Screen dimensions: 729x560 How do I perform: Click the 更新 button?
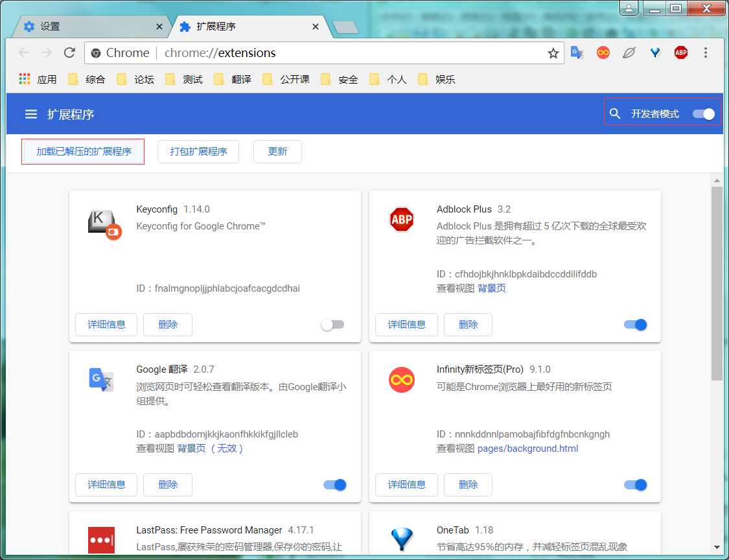tap(277, 152)
